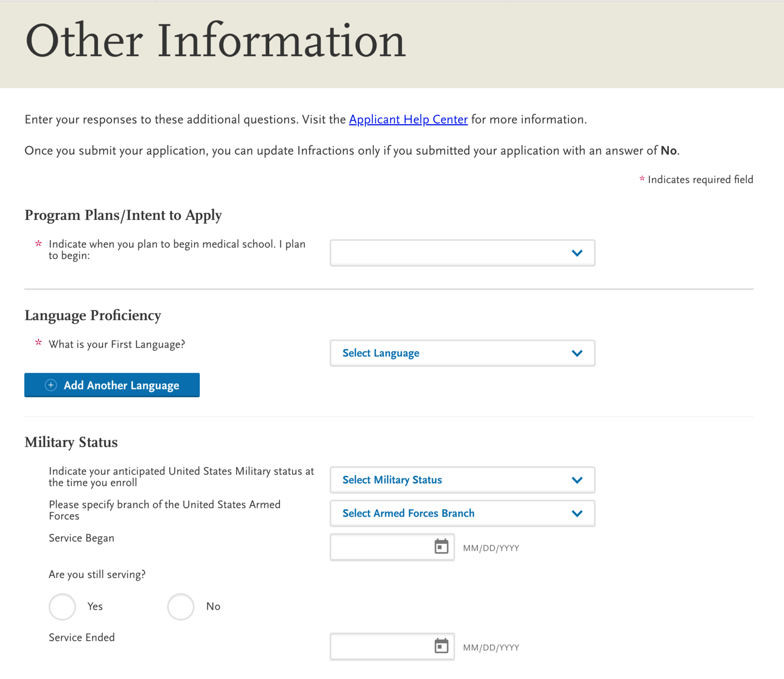Click the Applicant Help Center link
The image size is (784, 679).
click(408, 119)
